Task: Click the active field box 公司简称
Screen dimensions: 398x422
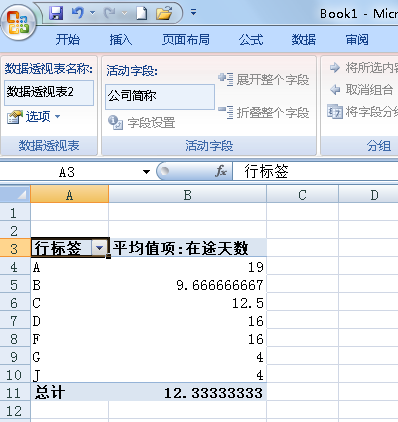Action: (x=160, y=97)
